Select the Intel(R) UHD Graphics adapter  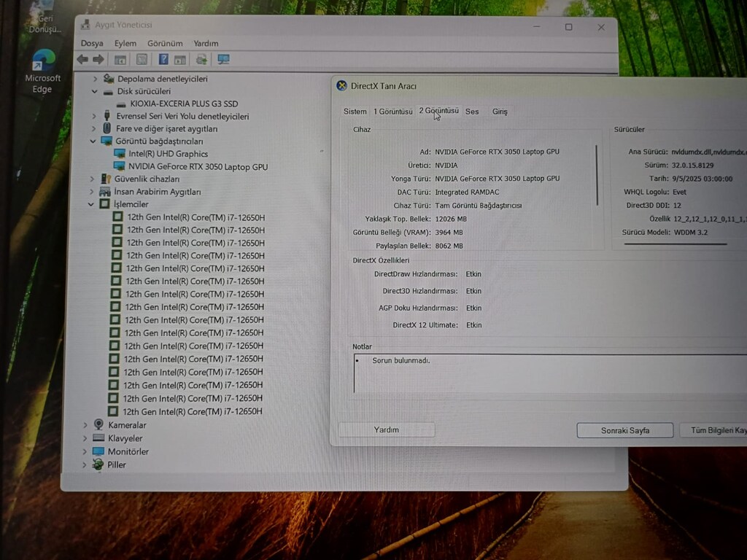(168, 154)
